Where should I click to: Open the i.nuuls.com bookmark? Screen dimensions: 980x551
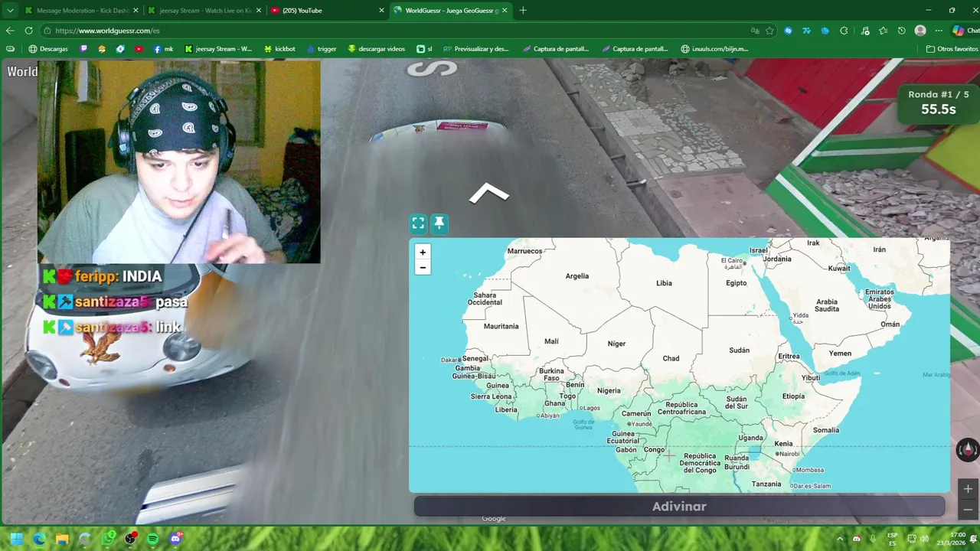tap(714, 49)
